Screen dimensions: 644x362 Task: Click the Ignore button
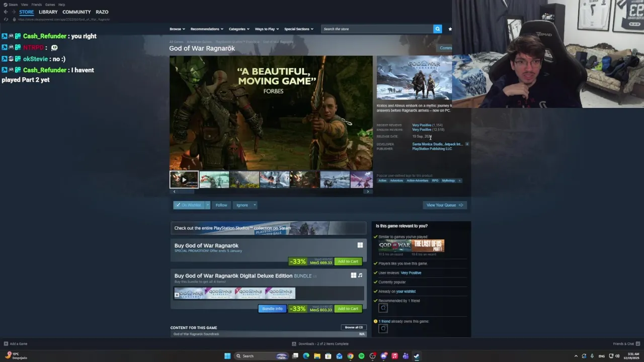coord(242,205)
